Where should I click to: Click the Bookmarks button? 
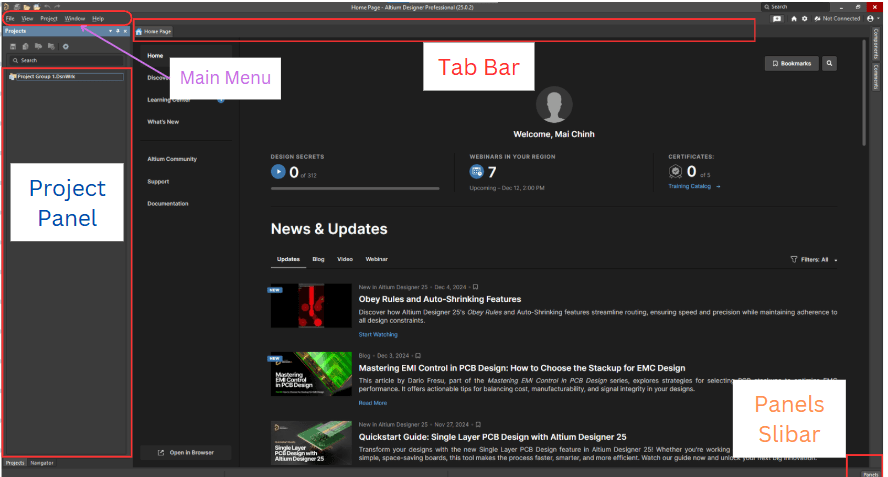pyautogui.click(x=791, y=63)
